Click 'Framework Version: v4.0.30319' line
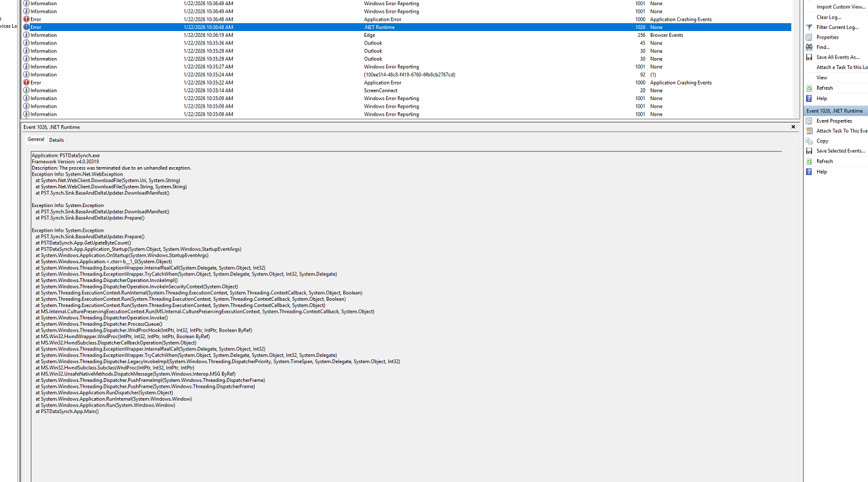Viewport: 868px width, 482px height. click(65, 162)
